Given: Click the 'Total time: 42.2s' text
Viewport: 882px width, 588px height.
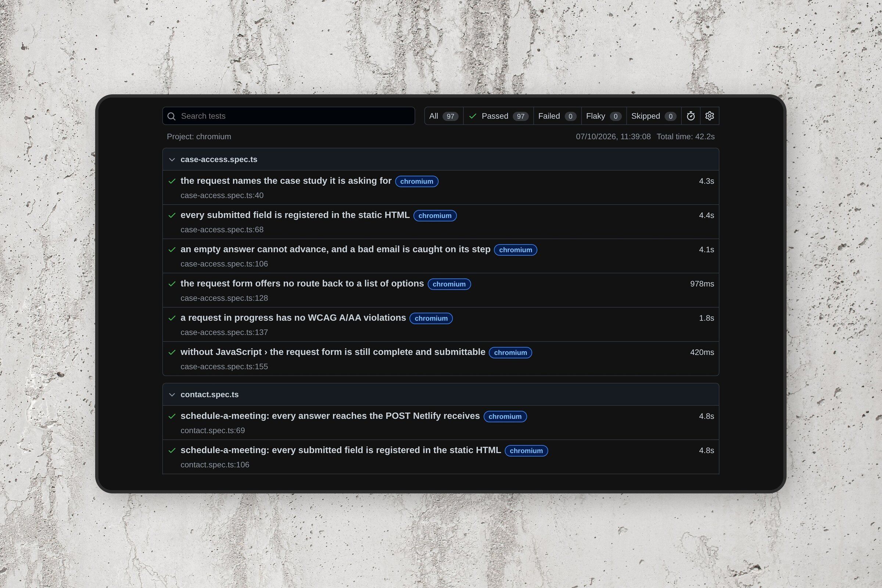Looking at the screenshot, I should 685,136.
